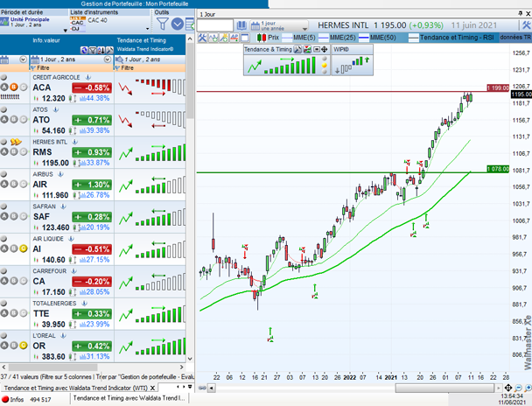
Task: Minimize the Tendance & Timing indicator box
Action: [316, 50]
